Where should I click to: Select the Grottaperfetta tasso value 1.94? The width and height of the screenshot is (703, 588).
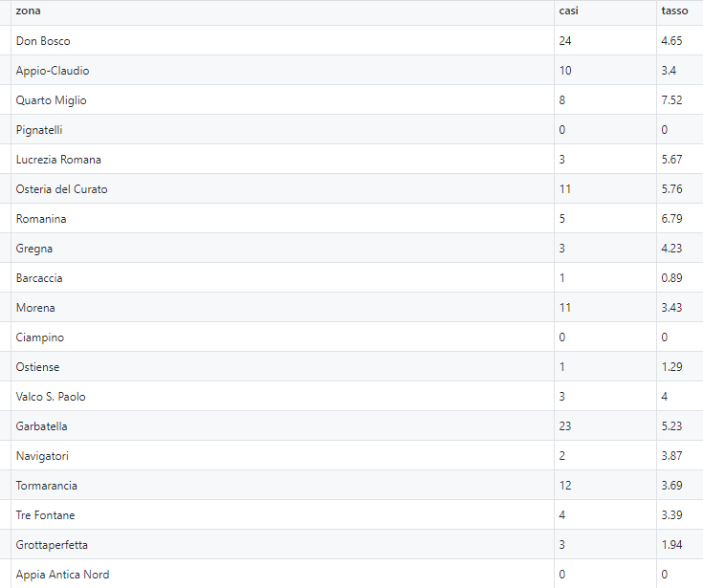click(x=671, y=545)
